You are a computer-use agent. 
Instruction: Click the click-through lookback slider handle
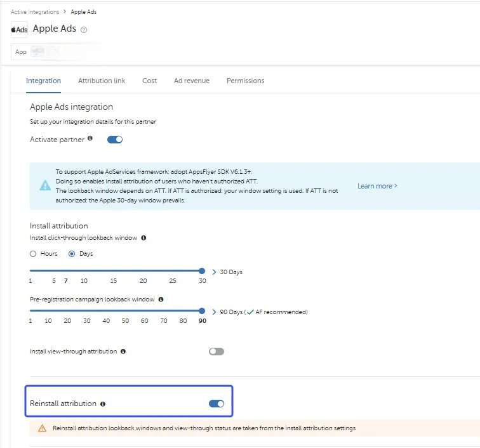click(x=202, y=271)
